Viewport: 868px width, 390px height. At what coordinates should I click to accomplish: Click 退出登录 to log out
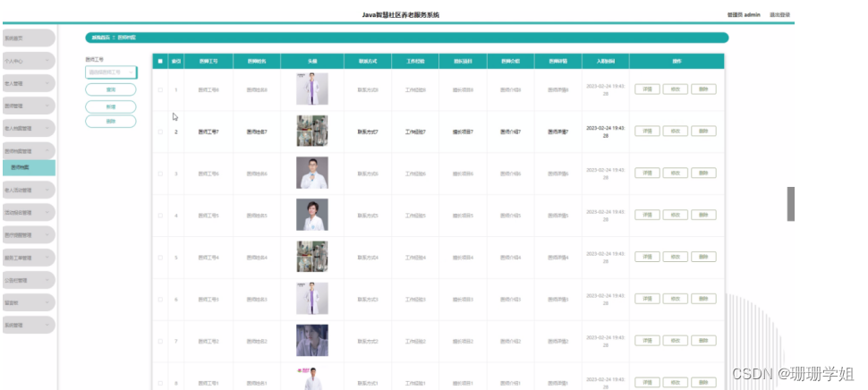(x=779, y=15)
